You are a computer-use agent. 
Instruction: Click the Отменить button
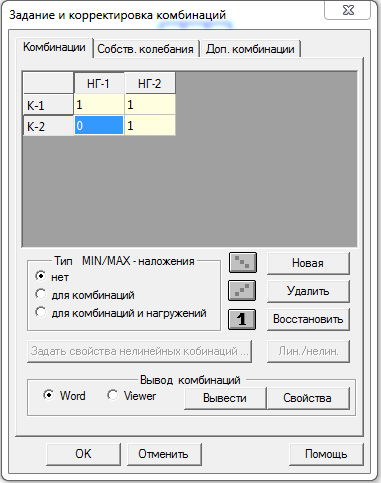[164, 454]
